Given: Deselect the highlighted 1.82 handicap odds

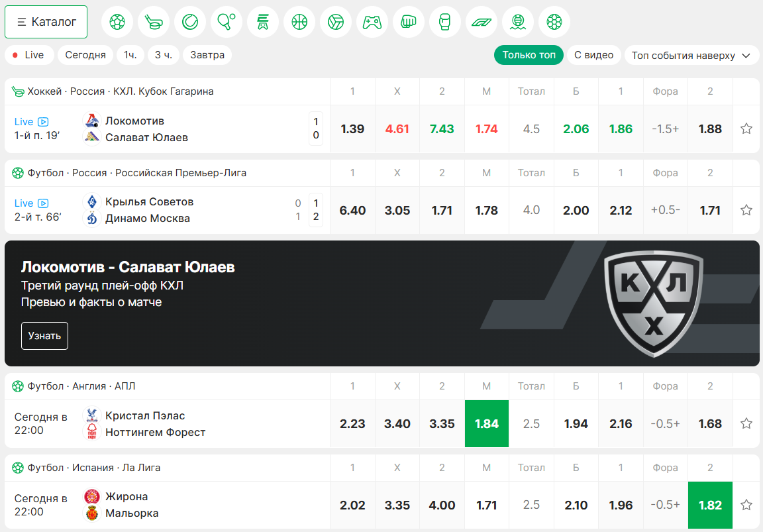Looking at the screenshot, I should tap(710, 505).
